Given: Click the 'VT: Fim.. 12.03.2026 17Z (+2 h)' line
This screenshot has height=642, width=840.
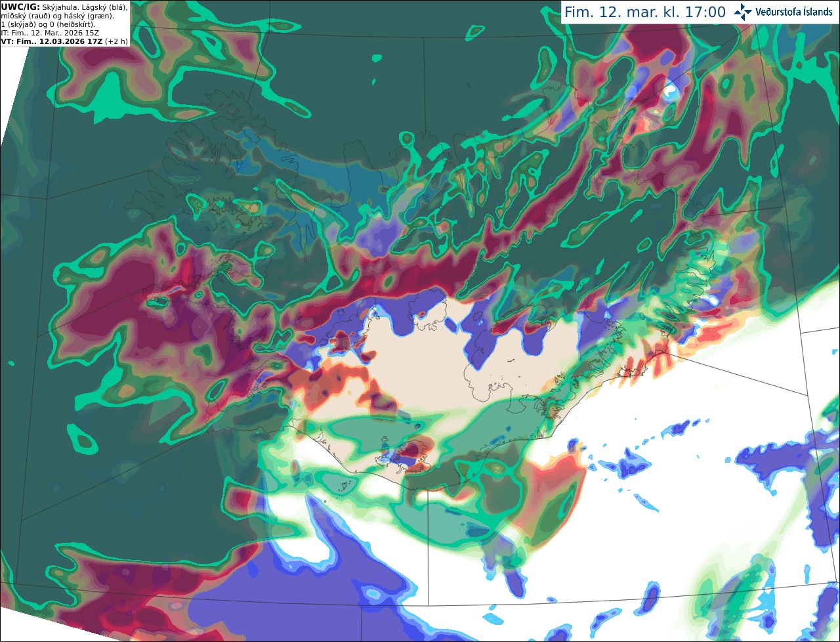Looking at the screenshot, I should click(64, 41).
